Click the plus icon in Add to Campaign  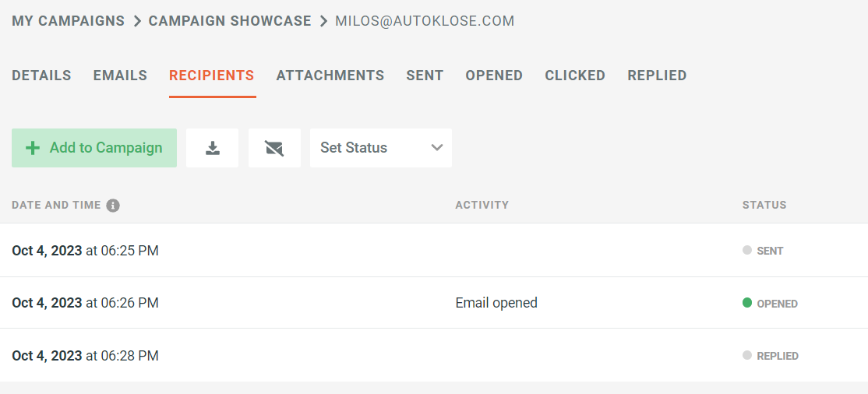pyautogui.click(x=33, y=148)
